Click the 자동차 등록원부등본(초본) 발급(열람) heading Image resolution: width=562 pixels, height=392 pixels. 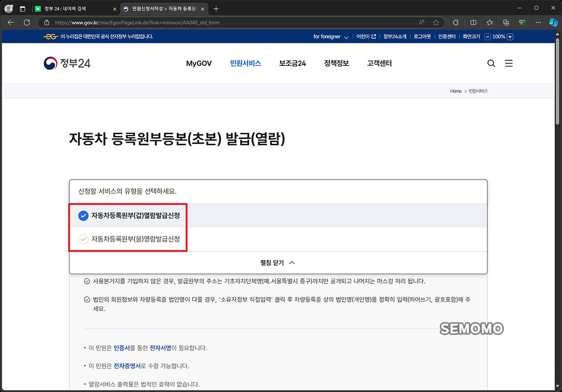pos(177,139)
